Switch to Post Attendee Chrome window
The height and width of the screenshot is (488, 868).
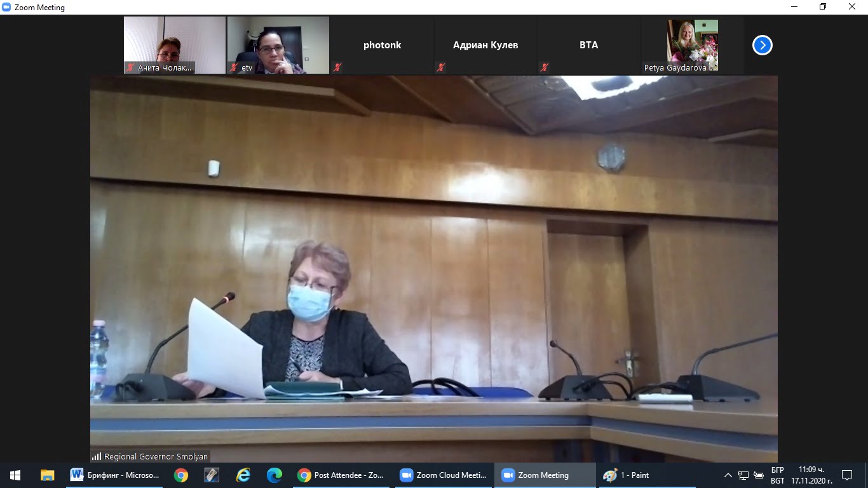coord(341,475)
